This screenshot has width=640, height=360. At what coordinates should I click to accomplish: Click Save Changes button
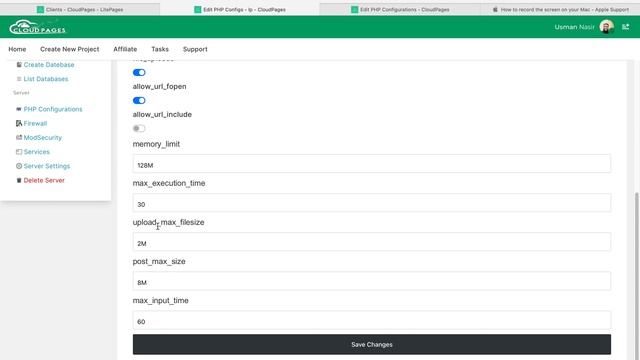coord(371,344)
